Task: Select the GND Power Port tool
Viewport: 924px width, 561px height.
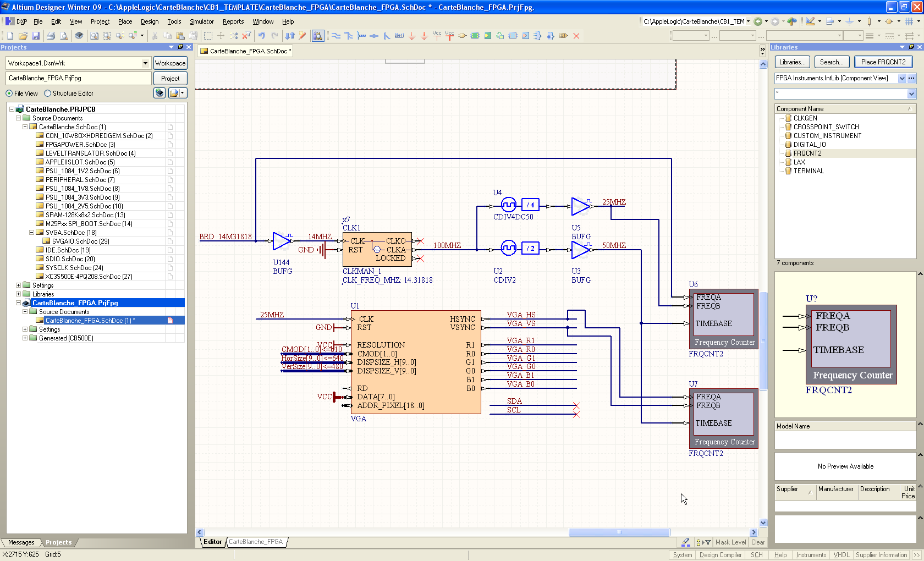Action: click(x=412, y=36)
